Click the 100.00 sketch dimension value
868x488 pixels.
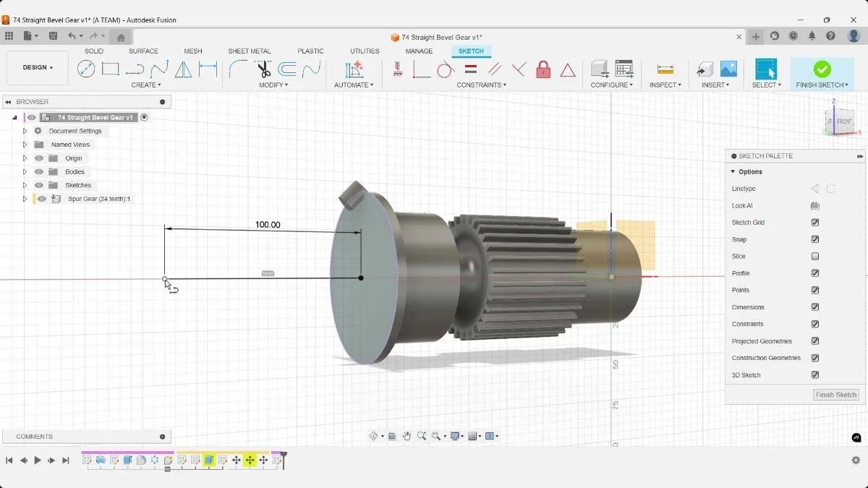(x=268, y=225)
